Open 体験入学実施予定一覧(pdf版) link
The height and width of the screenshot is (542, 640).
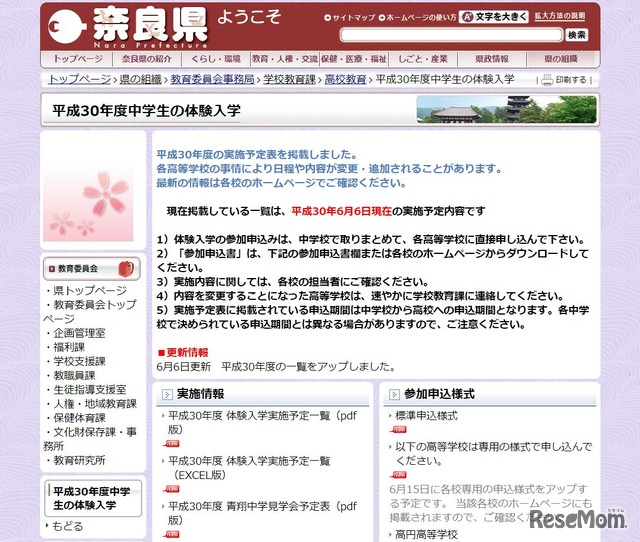(x=262, y=422)
